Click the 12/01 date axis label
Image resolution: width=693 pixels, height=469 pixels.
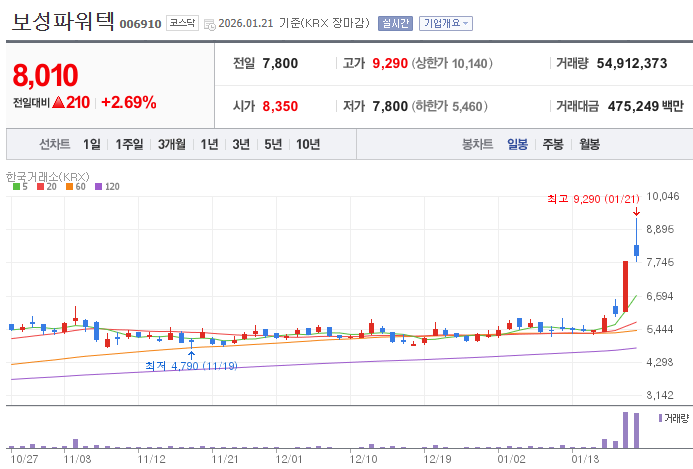click(x=289, y=459)
